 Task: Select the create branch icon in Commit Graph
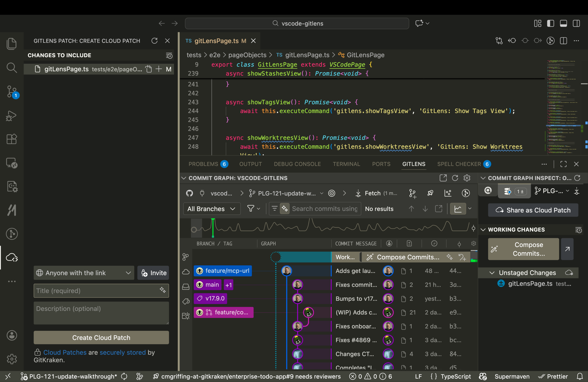coord(413,193)
